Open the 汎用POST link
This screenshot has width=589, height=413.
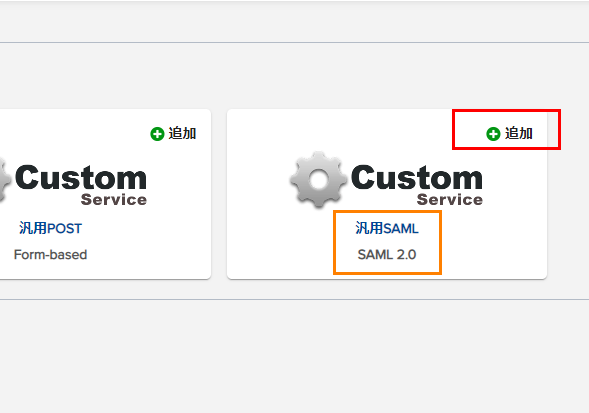50,228
